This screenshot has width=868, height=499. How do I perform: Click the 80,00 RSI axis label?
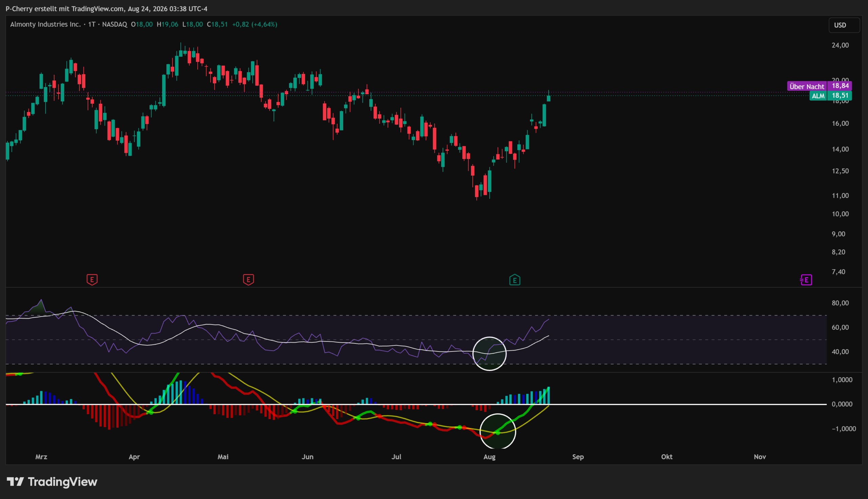click(x=840, y=303)
